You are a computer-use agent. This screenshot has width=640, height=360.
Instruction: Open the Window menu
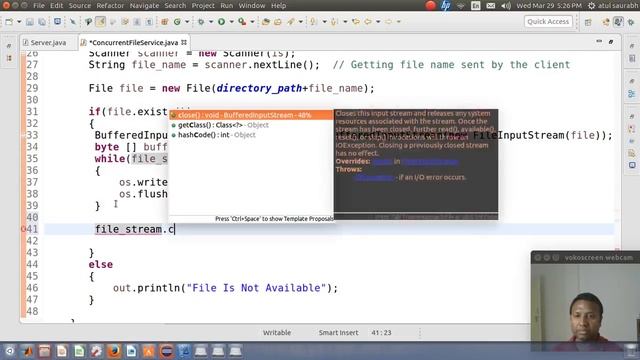(252, 6)
